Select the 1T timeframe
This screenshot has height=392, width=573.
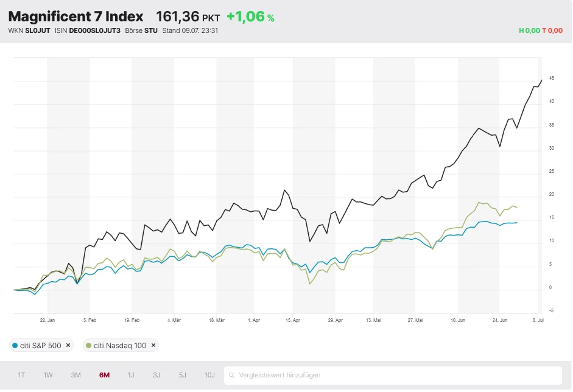[x=21, y=375]
